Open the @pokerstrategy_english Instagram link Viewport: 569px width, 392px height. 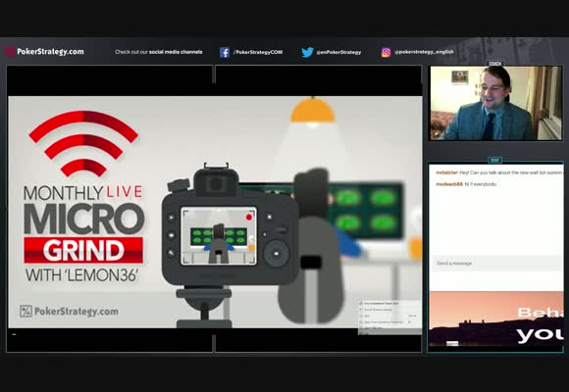pos(424,52)
